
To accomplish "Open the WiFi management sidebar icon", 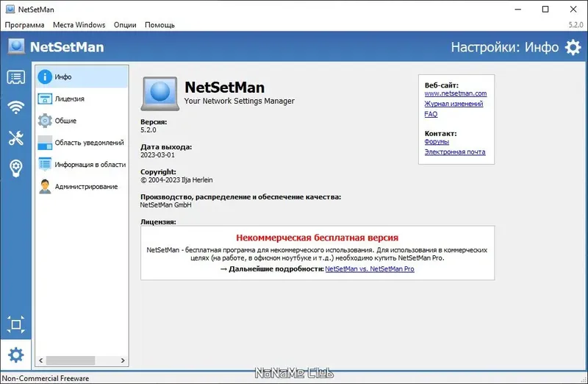I will [15, 107].
